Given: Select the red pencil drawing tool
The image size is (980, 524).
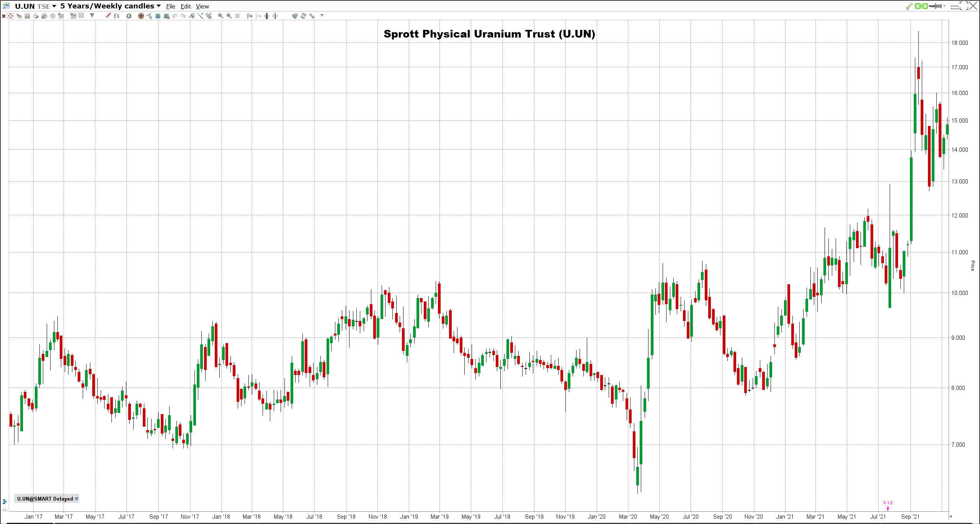Looking at the screenshot, I should (108, 16).
